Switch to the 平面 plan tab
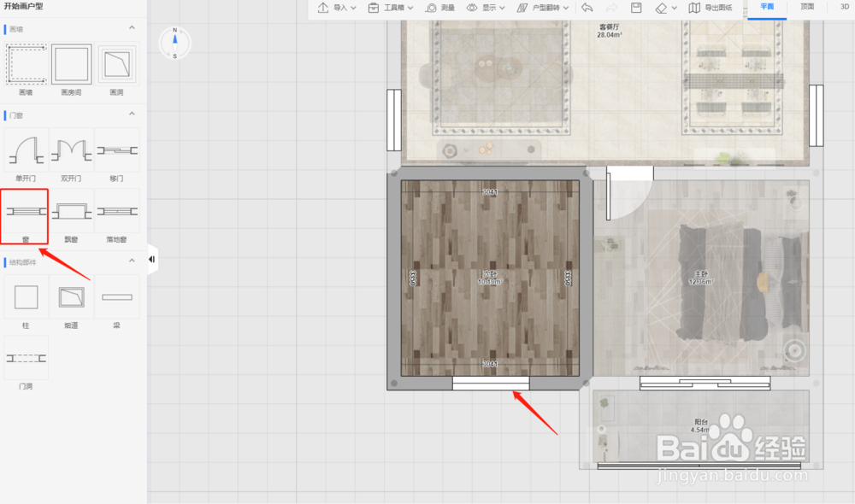 click(x=767, y=7)
